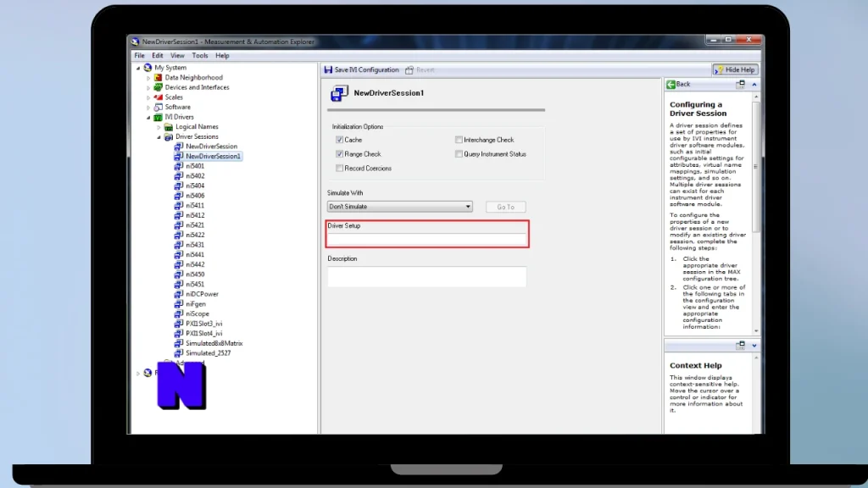
Task: Open the File menu
Action: click(x=140, y=55)
